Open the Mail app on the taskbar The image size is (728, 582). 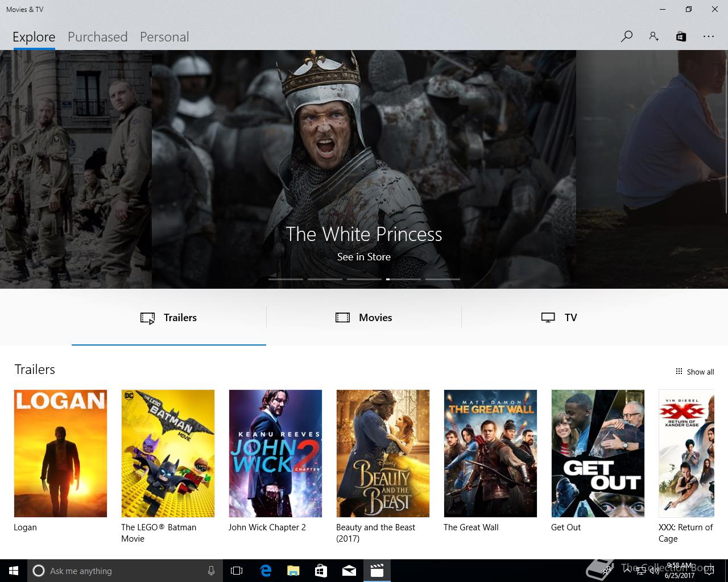coord(349,571)
